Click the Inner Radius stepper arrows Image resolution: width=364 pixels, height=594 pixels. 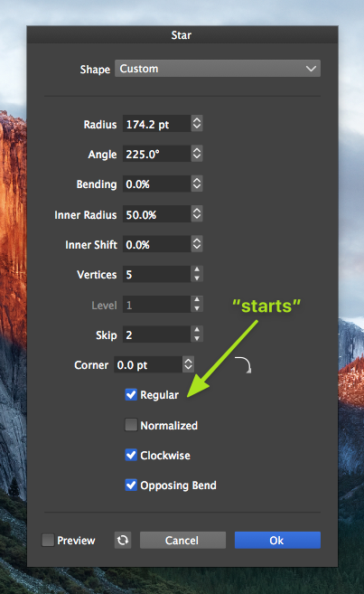click(x=197, y=214)
